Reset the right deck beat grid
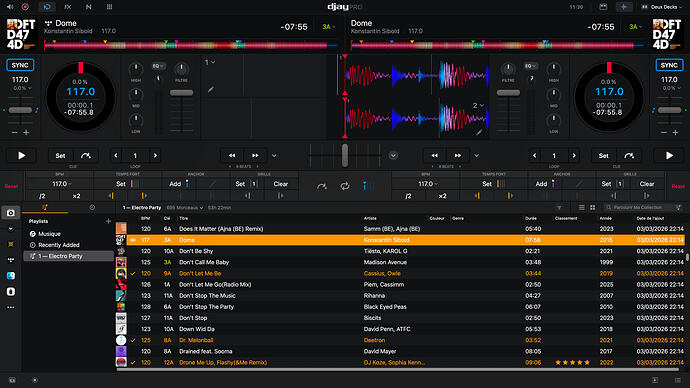 [x=678, y=187]
